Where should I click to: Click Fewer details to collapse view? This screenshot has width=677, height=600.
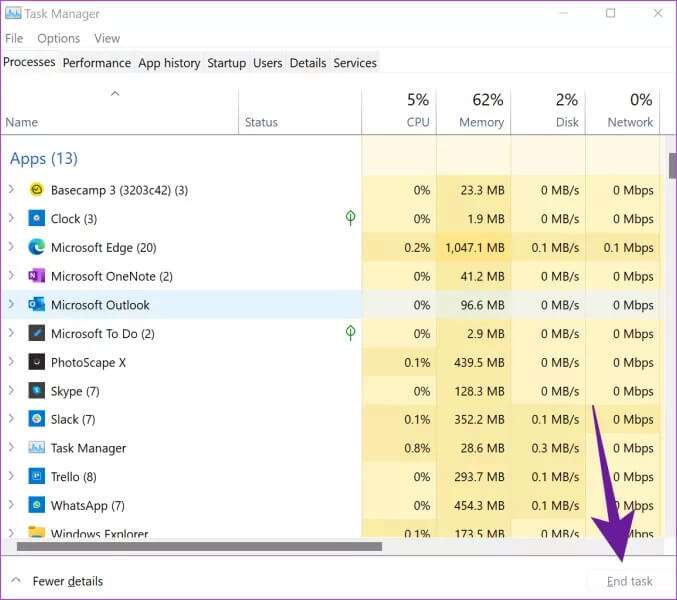[x=57, y=581]
